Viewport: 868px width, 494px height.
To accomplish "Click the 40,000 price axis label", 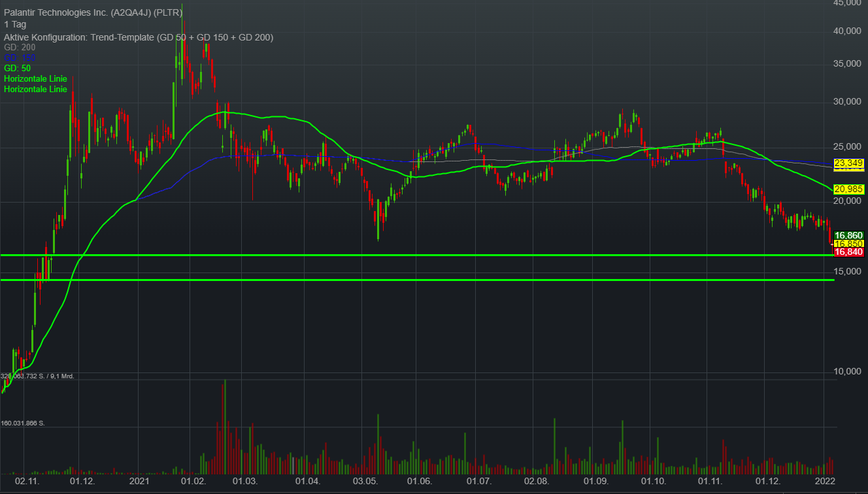I will [847, 31].
